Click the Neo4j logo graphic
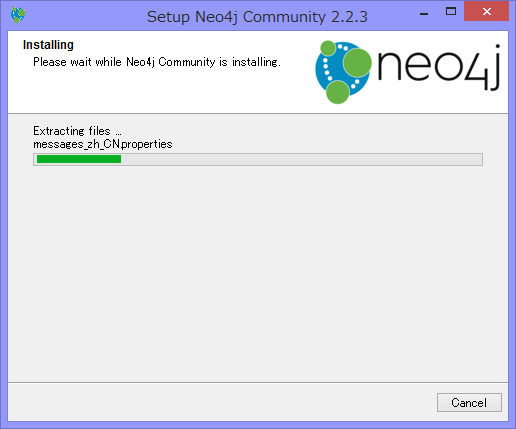This screenshot has height=429, width=516. [407, 72]
